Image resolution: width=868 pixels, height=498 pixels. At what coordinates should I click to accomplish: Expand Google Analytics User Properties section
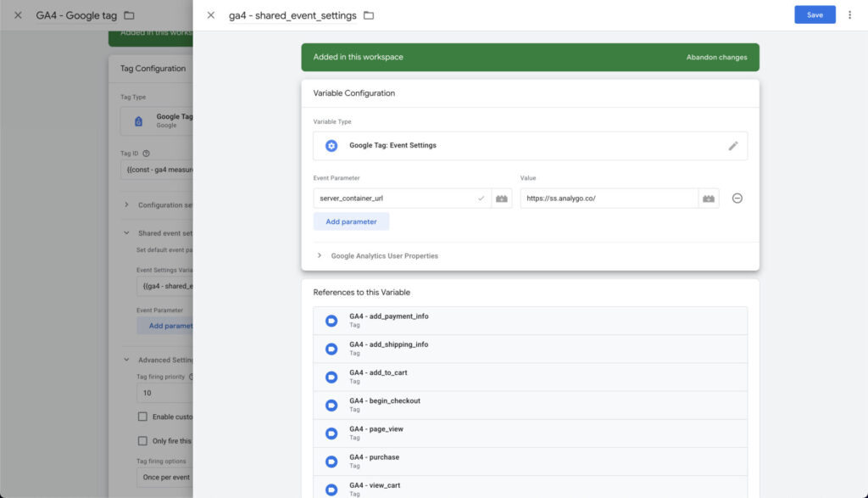(320, 255)
